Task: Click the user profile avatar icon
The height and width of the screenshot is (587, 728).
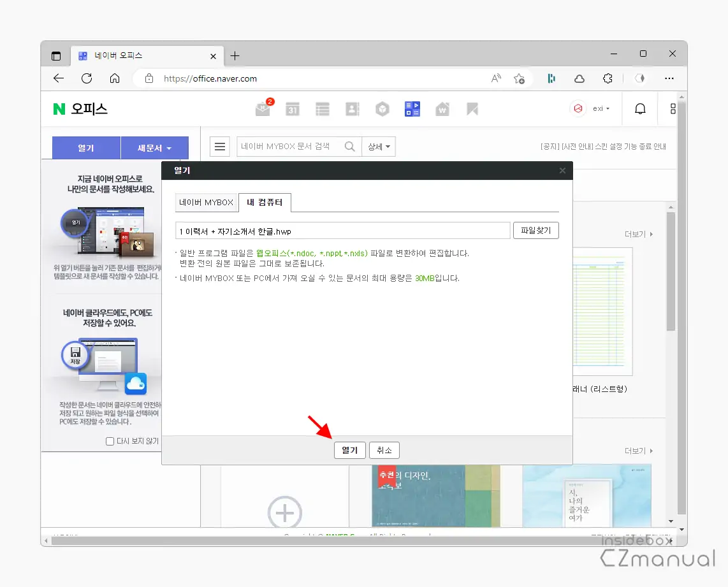Action: 578,108
